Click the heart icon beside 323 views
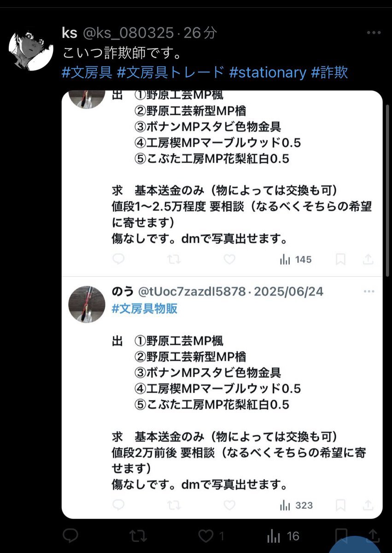 click(229, 506)
